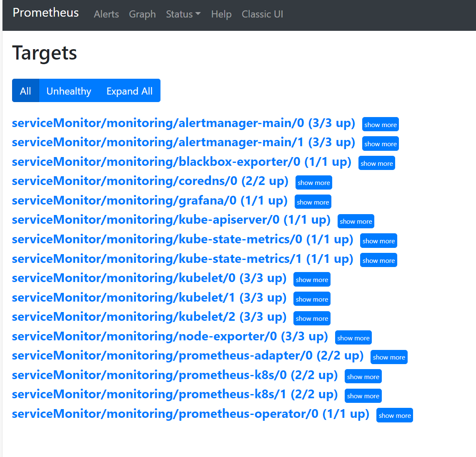Open coredns/0 (2/2 up) link
476x457 pixels.
pyautogui.click(x=150, y=182)
